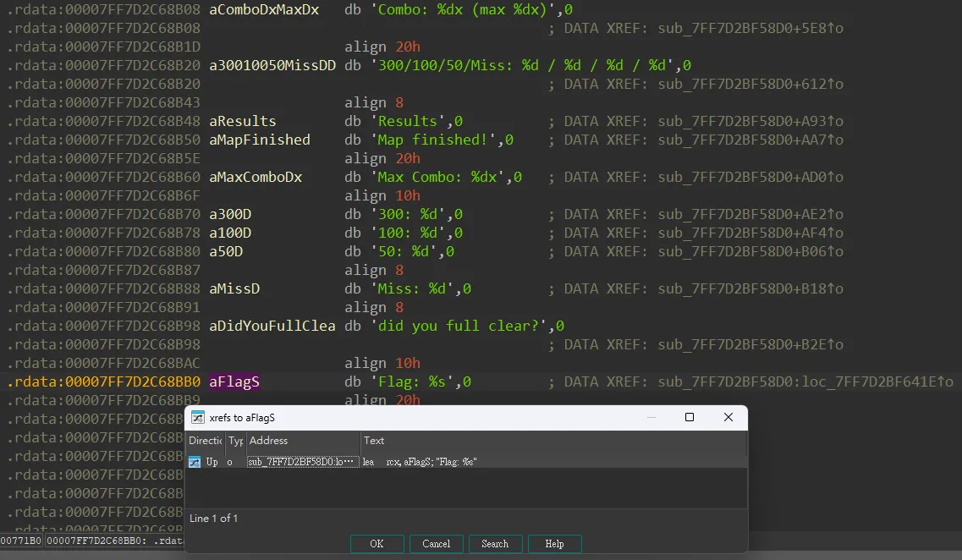Sort xrefs by the Direction column header

tap(205, 441)
